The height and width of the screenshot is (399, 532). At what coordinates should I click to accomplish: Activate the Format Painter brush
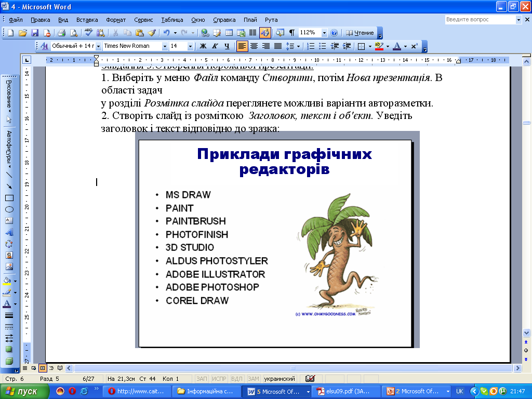pos(152,33)
